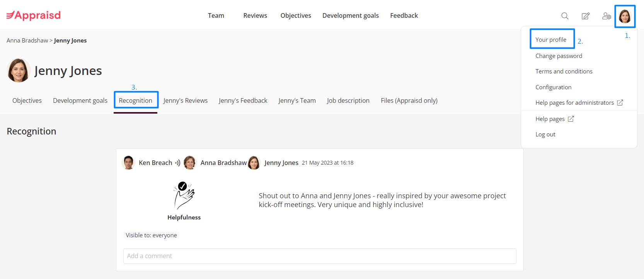Go to the Job description tab
This screenshot has height=279, width=644.
(348, 100)
